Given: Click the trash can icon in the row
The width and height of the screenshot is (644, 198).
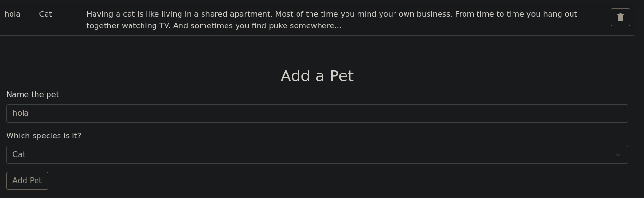Looking at the screenshot, I should 620,17.
